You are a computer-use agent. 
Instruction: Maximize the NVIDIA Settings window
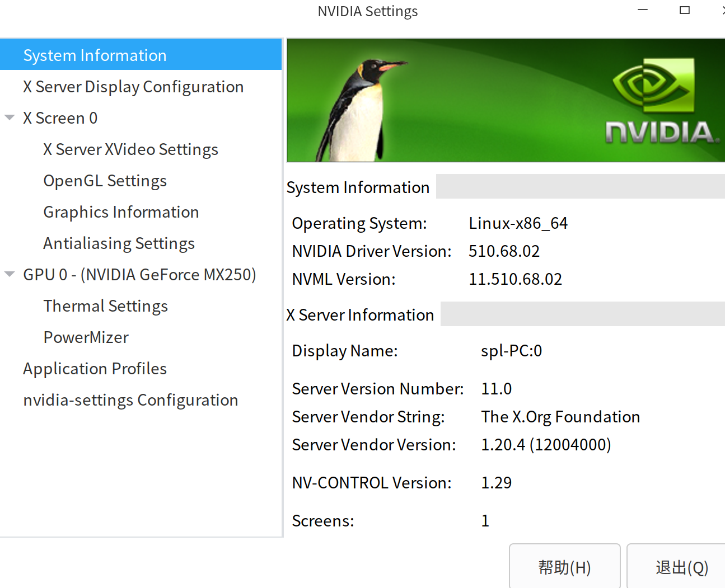[684, 10]
